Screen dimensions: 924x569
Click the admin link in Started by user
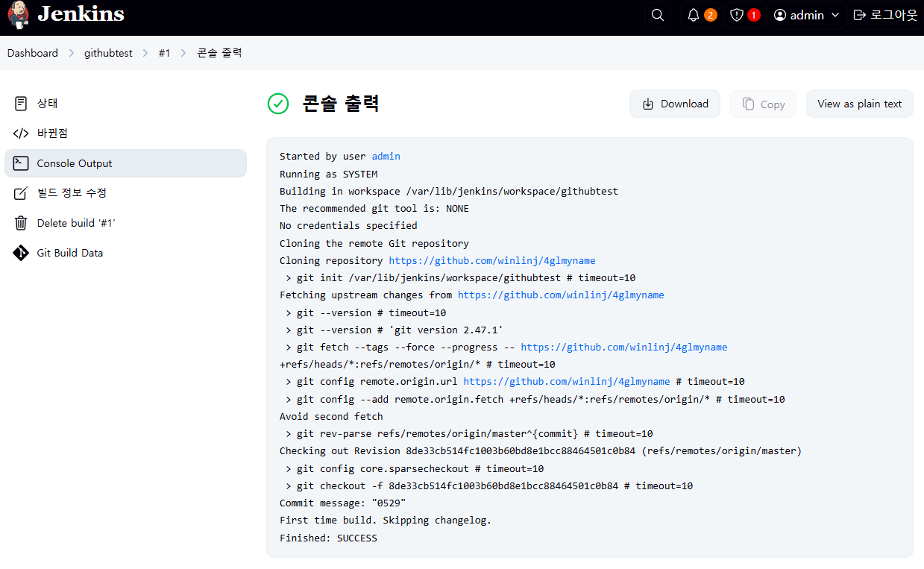(x=386, y=156)
